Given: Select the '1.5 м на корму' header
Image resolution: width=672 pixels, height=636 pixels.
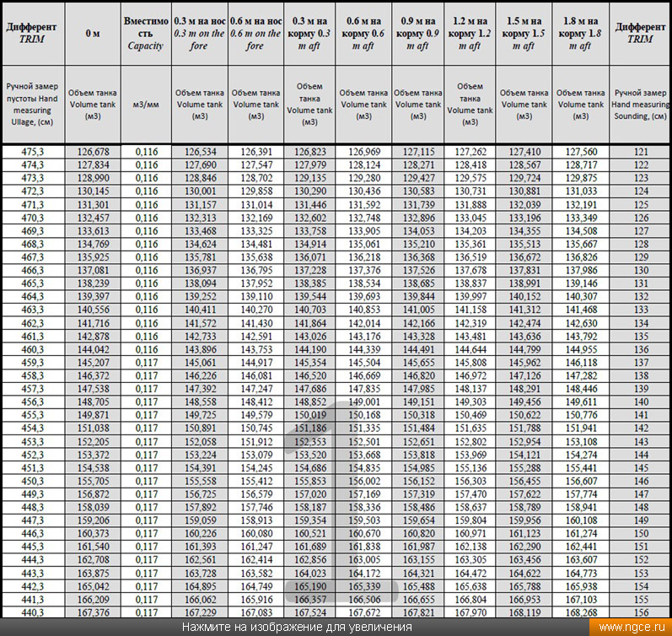Looking at the screenshot, I should point(524,34).
